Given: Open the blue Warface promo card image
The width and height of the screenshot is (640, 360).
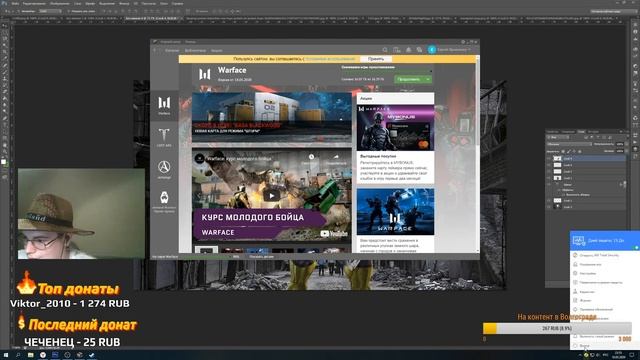Looking at the screenshot, I should (396, 211).
